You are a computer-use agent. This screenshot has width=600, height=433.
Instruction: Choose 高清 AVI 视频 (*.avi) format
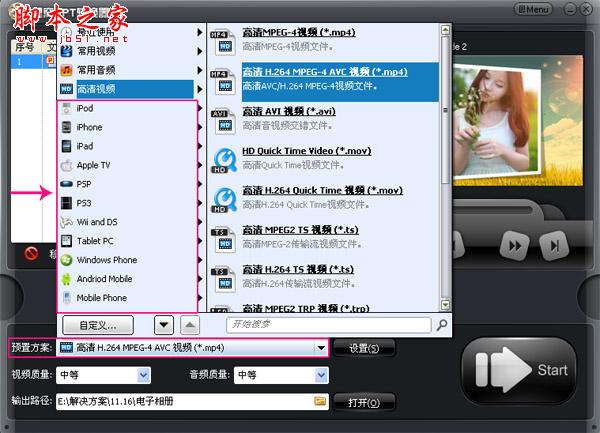click(289, 111)
